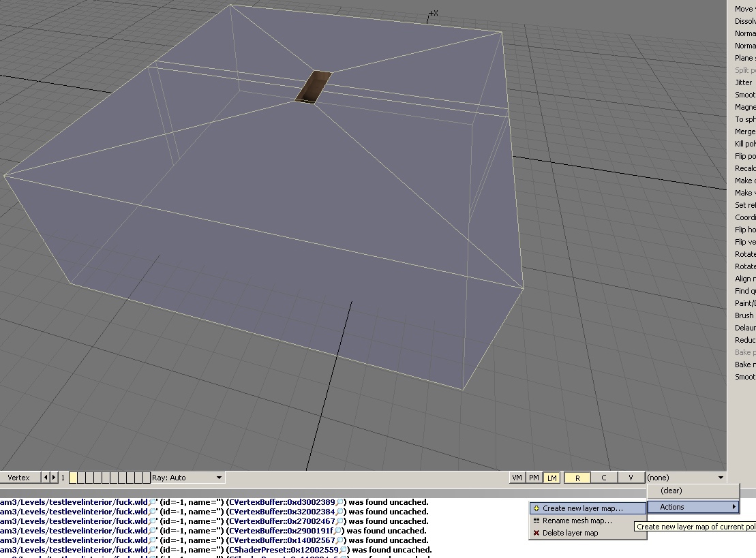
Task: Open the CVertexBuffer::0x14002567 log link
Action: [x=282, y=541]
